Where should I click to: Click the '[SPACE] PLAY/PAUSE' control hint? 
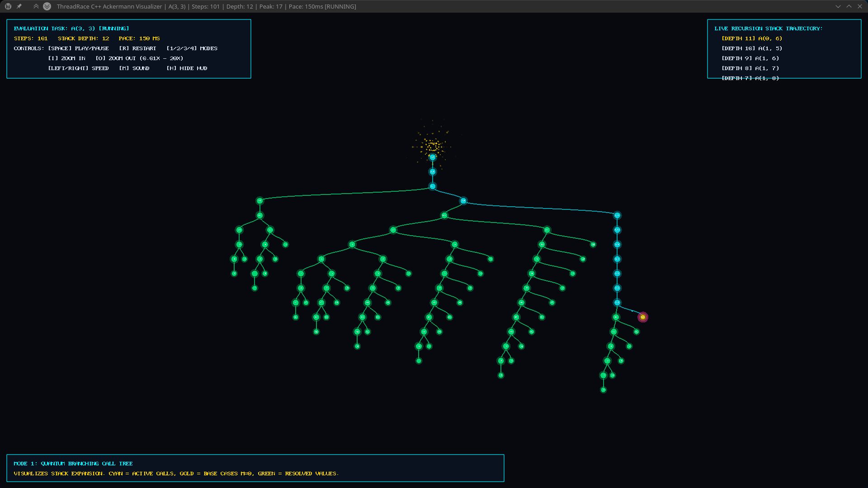coord(79,48)
